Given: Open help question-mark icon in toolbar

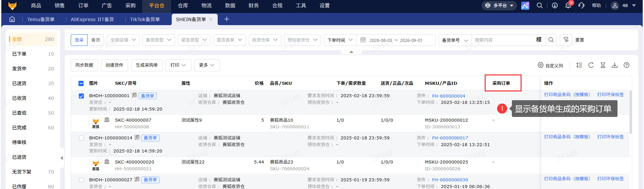Looking at the screenshot, I should click(627, 65).
